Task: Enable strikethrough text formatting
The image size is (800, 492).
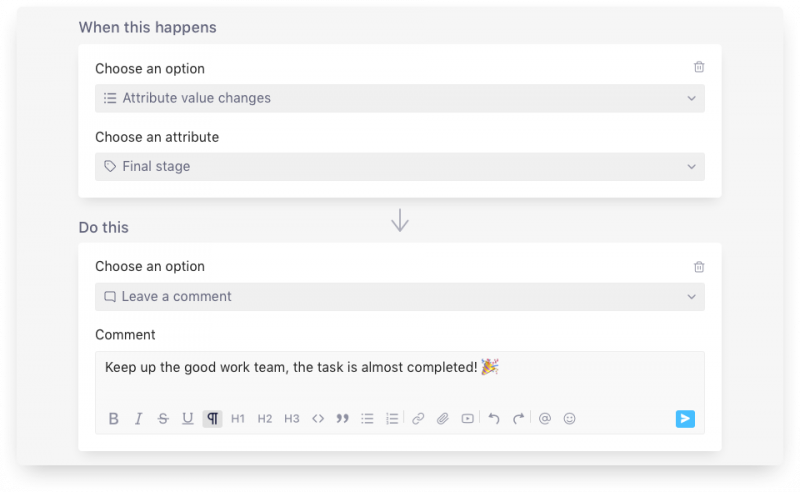Action: 163,419
